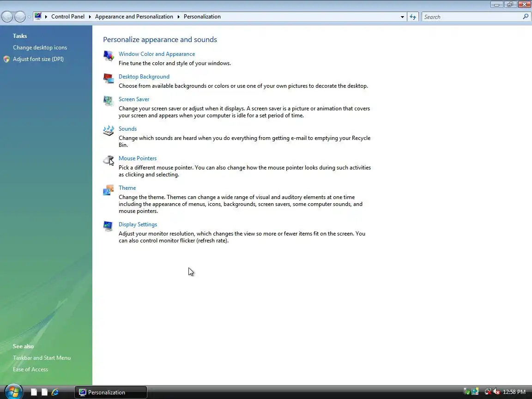Click the green check security tray icon
The height and width of the screenshot is (399, 532).
click(466, 392)
